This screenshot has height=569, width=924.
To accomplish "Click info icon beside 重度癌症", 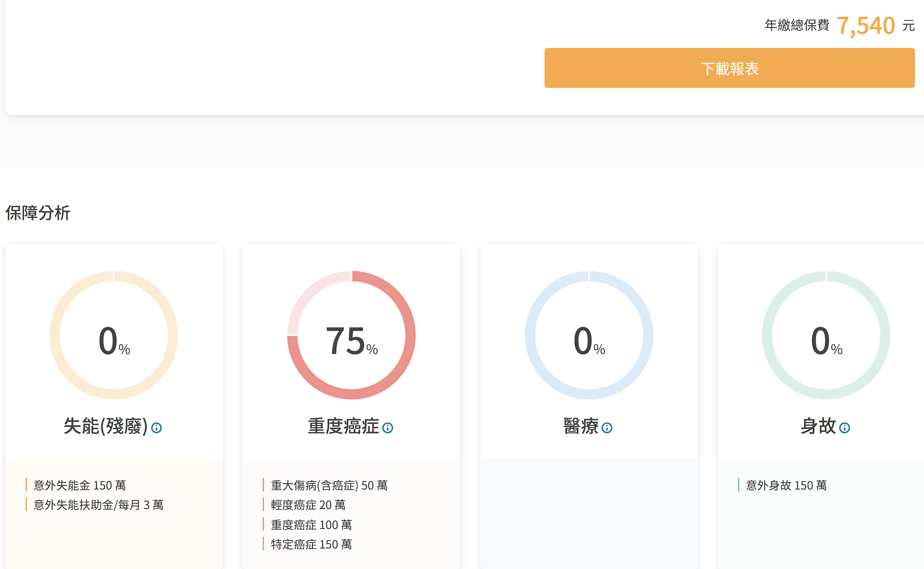I will pyautogui.click(x=388, y=428).
